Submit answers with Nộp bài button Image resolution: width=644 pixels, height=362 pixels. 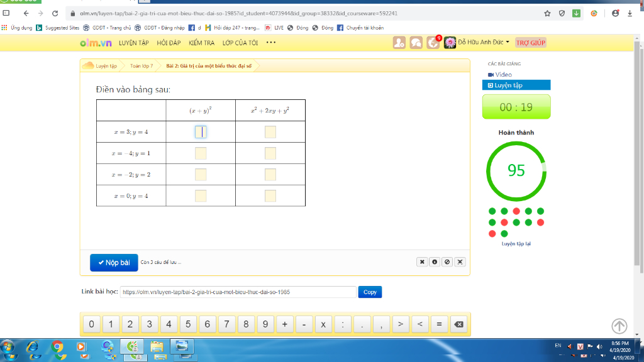coord(114,263)
